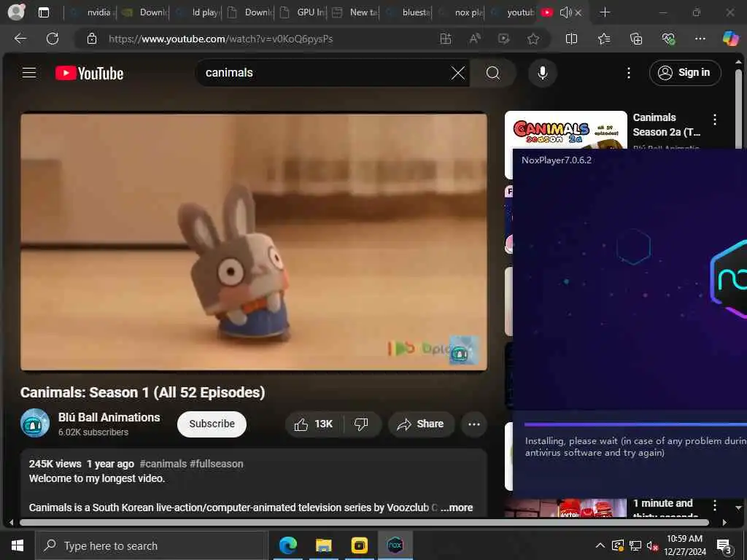The image size is (747, 560).
Task: Switch to the New tab tab
Action: pyautogui.click(x=355, y=12)
